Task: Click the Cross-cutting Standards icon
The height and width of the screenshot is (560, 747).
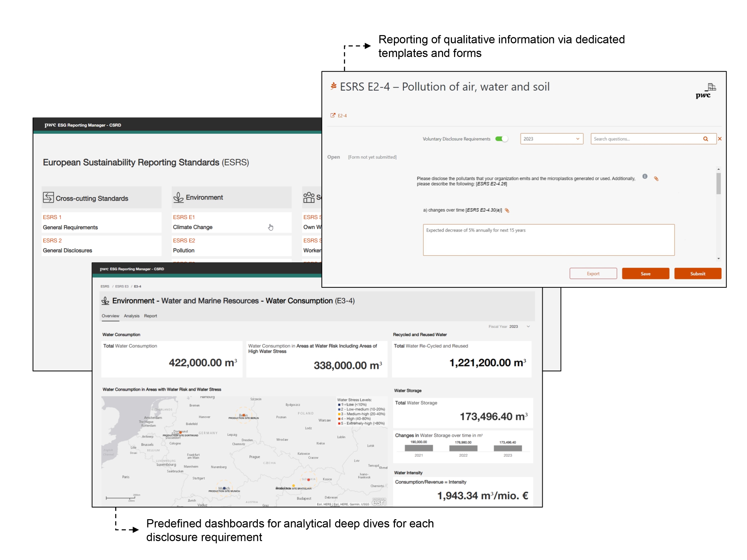Action: click(48, 197)
